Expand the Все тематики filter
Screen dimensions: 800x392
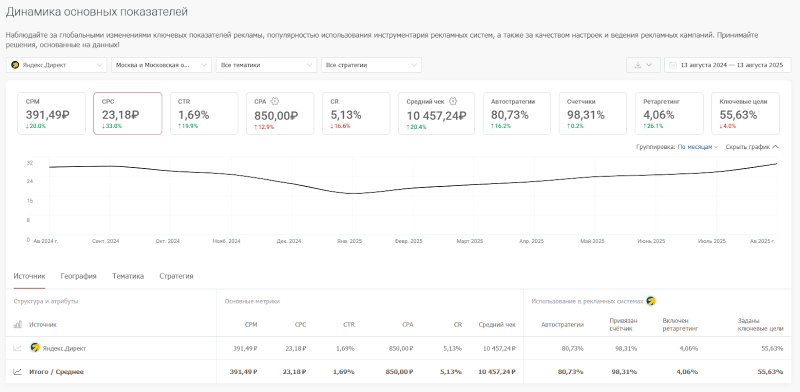(266, 65)
